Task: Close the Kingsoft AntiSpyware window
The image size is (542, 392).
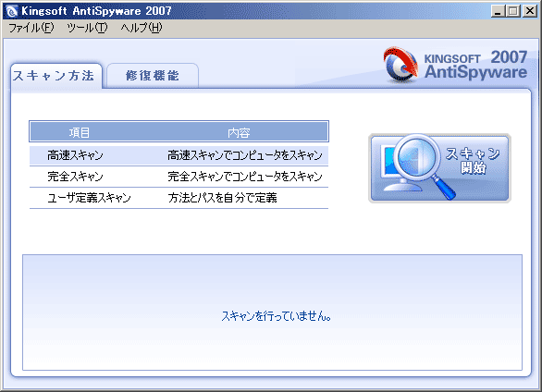Action: click(530, 11)
